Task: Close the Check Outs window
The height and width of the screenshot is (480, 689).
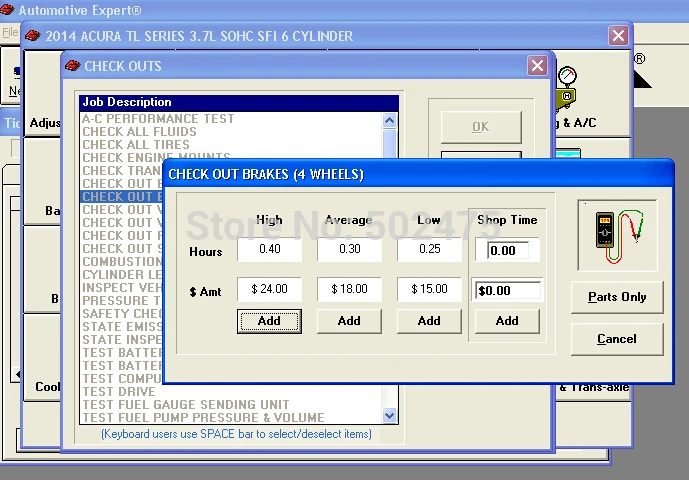Action: (537, 66)
